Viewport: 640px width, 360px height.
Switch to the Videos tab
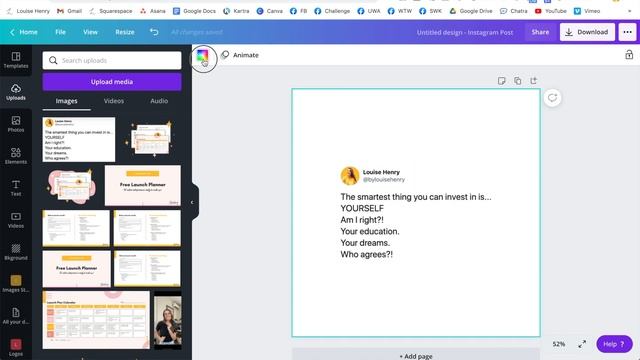click(x=113, y=101)
